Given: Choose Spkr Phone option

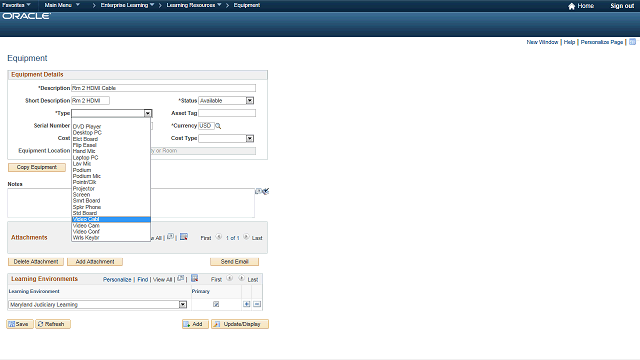Looking at the screenshot, I should [x=111, y=207].
